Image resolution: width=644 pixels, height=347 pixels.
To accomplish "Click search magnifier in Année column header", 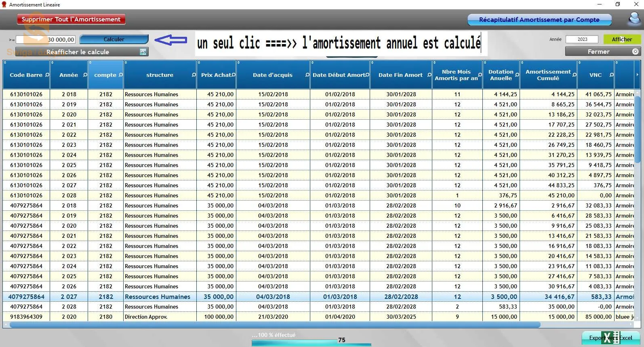I will 85,75.
